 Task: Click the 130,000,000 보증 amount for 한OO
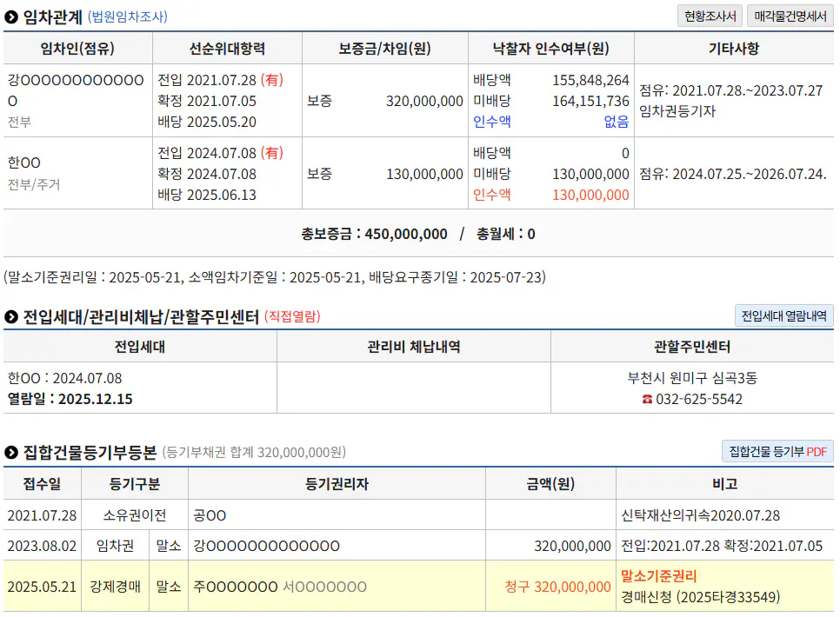pos(424,174)
